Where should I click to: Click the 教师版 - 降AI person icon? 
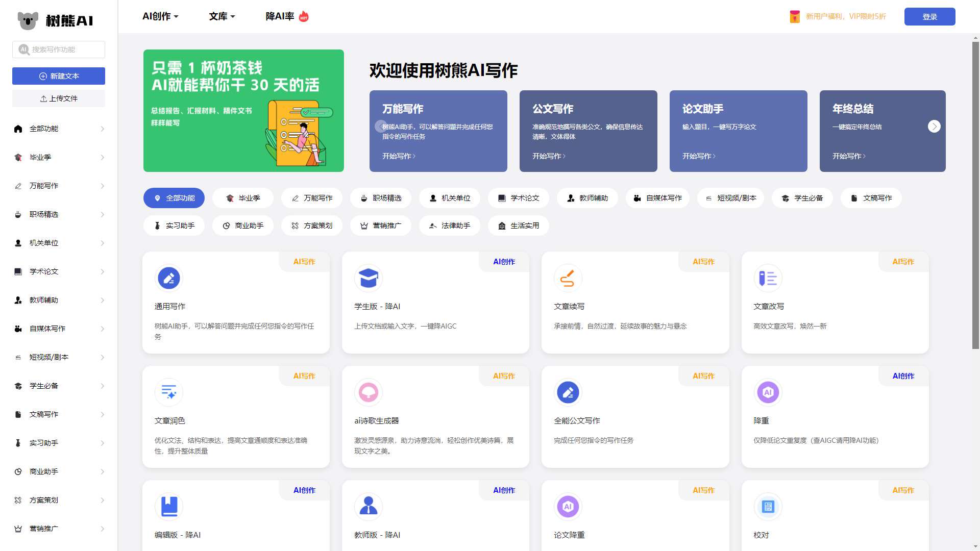tap(369, 507)
